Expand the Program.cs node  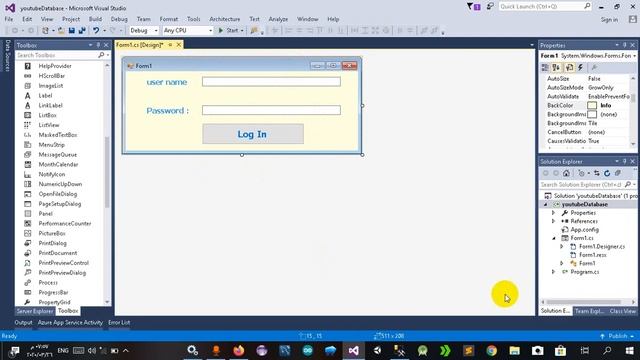click(553, 272)
